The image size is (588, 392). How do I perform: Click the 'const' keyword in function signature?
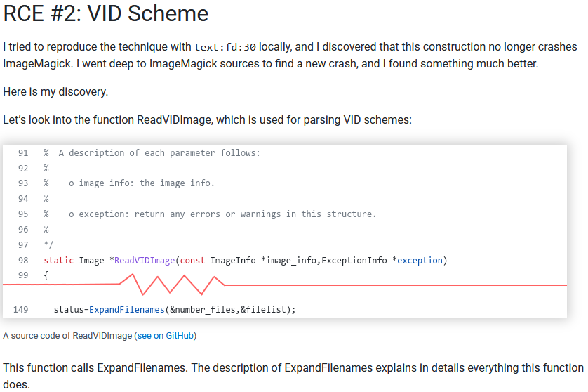[x=192, y=260]
